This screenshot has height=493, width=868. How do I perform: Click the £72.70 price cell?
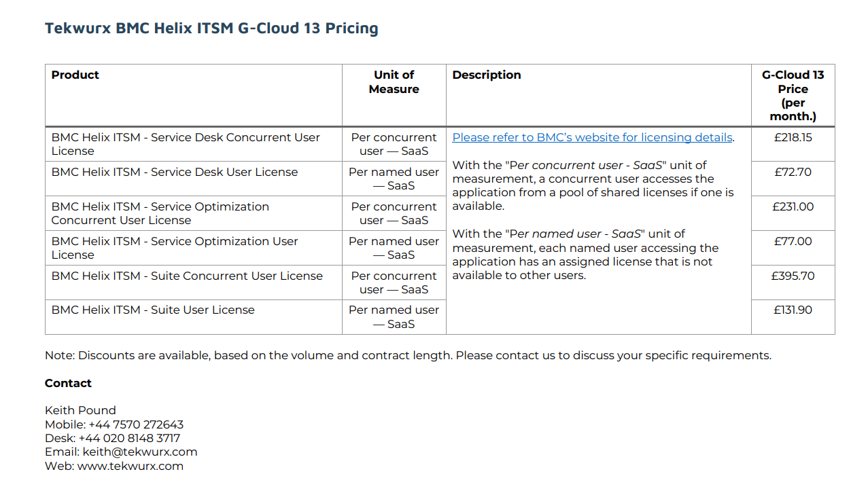793,172
